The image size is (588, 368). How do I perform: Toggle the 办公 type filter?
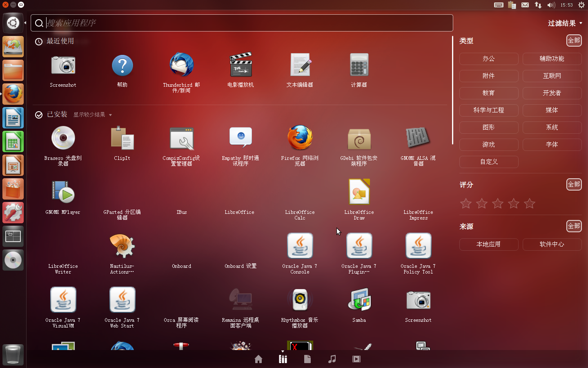pyautogui.click(x=489, y=59)
